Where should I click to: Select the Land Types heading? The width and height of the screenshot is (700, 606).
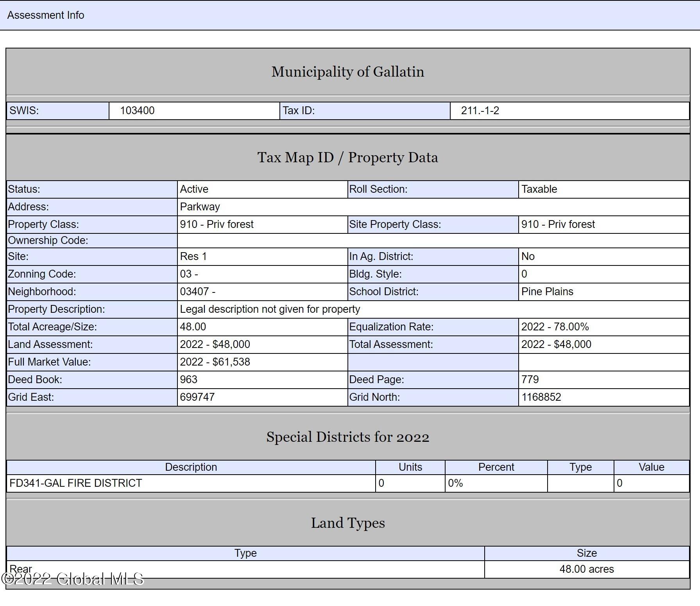point(348,523)
